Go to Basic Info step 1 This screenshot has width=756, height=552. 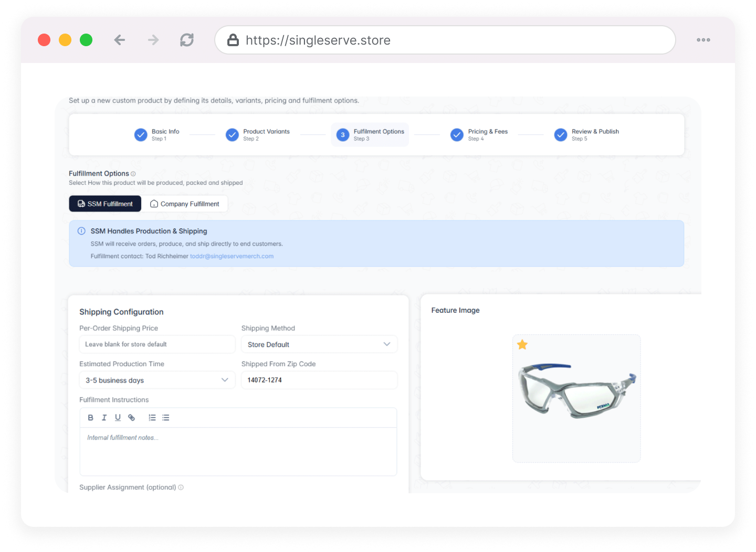point(157,135)
